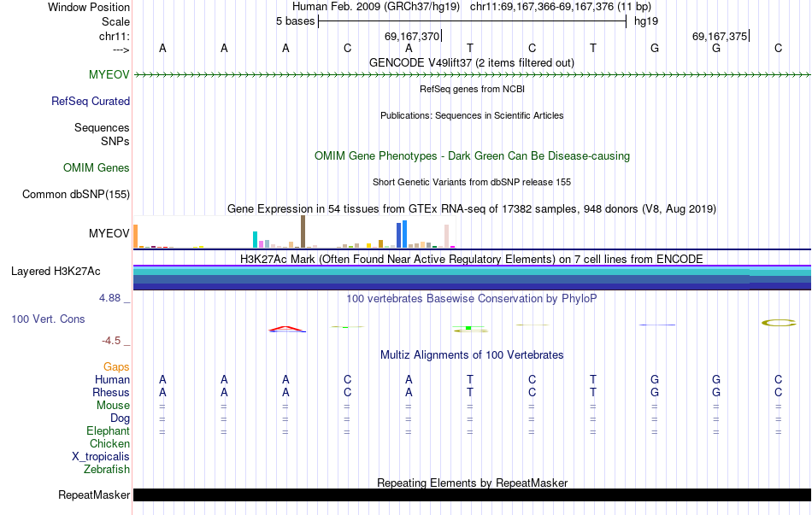Select the Chicken species row label

click(109, 443)
